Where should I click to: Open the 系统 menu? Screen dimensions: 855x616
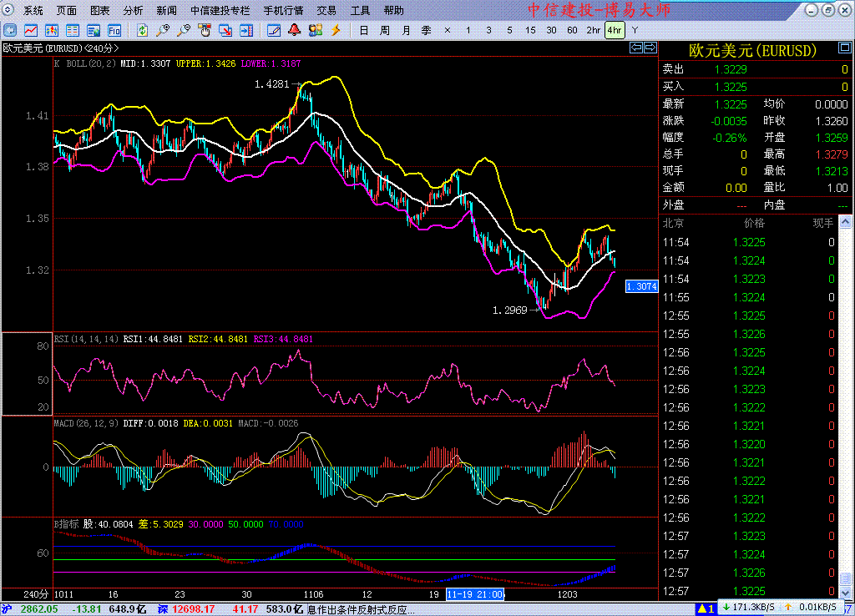(x=33, y=11)
